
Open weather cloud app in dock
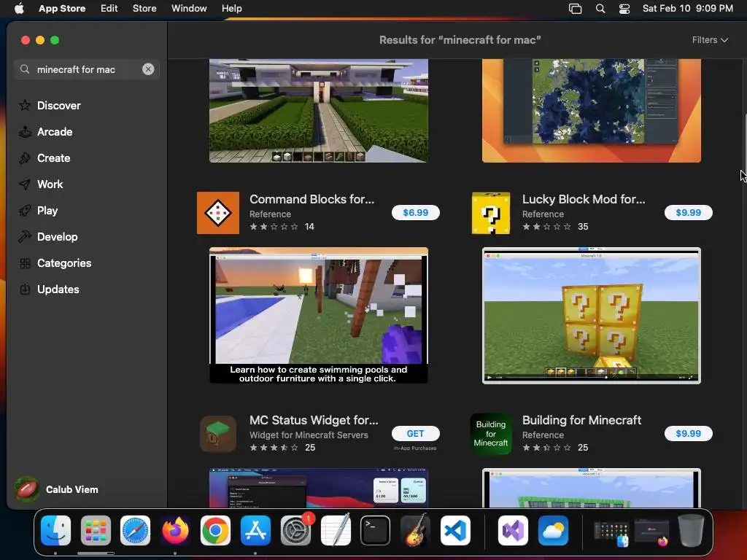click(553, 530)
